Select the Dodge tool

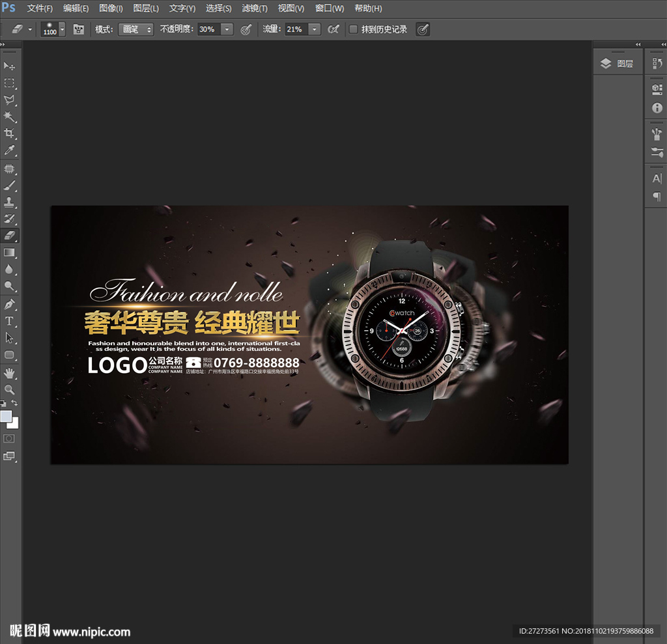[9, 286]
